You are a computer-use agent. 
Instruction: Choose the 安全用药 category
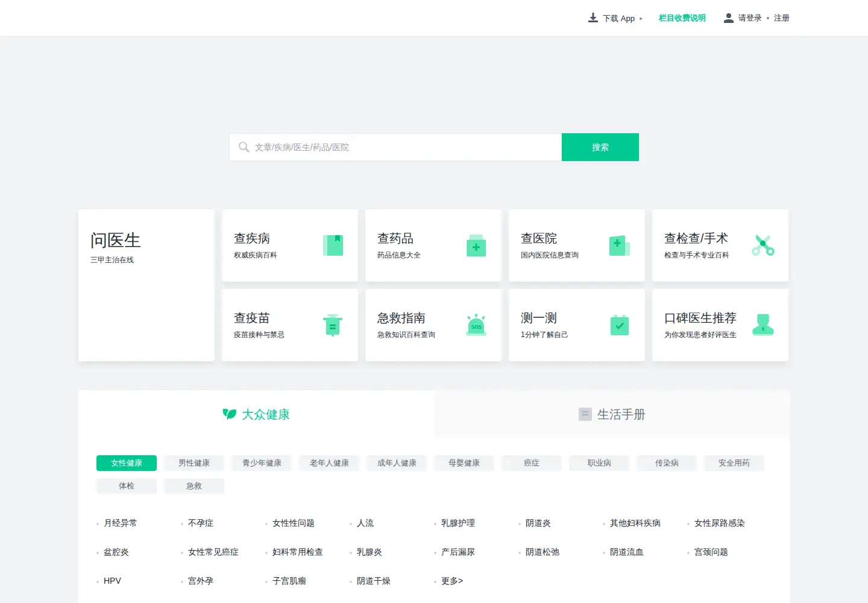click(734, 463)
